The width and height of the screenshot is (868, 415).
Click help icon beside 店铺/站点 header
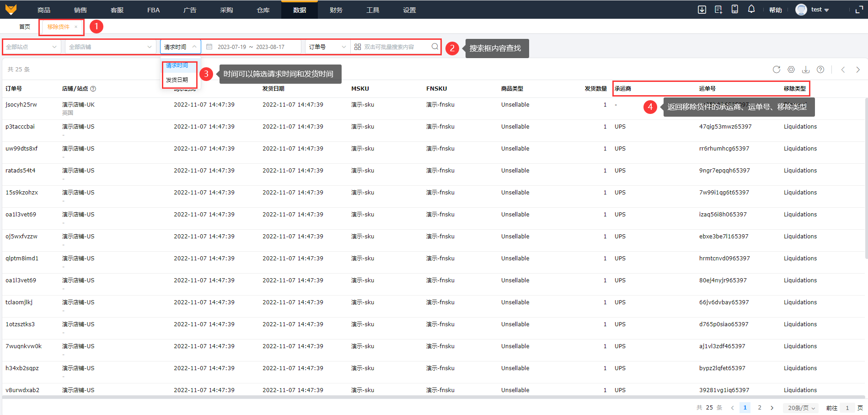click(x=93, y=89)
